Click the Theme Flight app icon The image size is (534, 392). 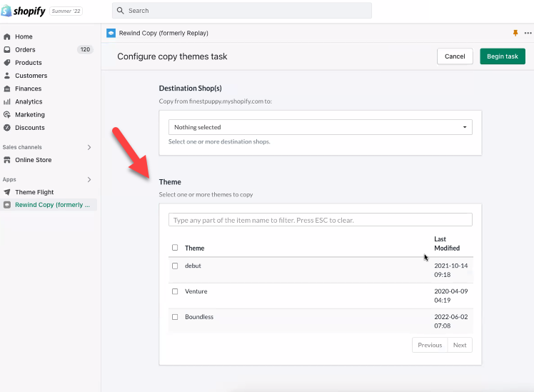click(x=7, y=192)
